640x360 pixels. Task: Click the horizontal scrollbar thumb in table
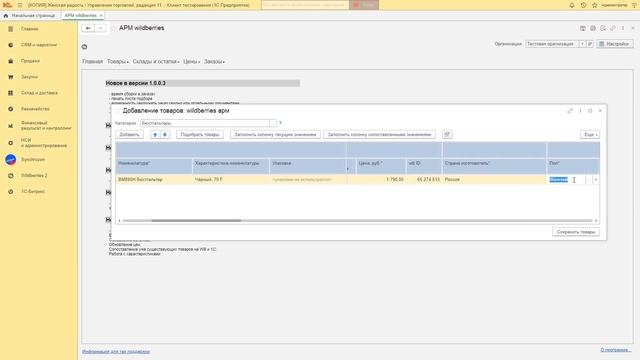[196, 221]
